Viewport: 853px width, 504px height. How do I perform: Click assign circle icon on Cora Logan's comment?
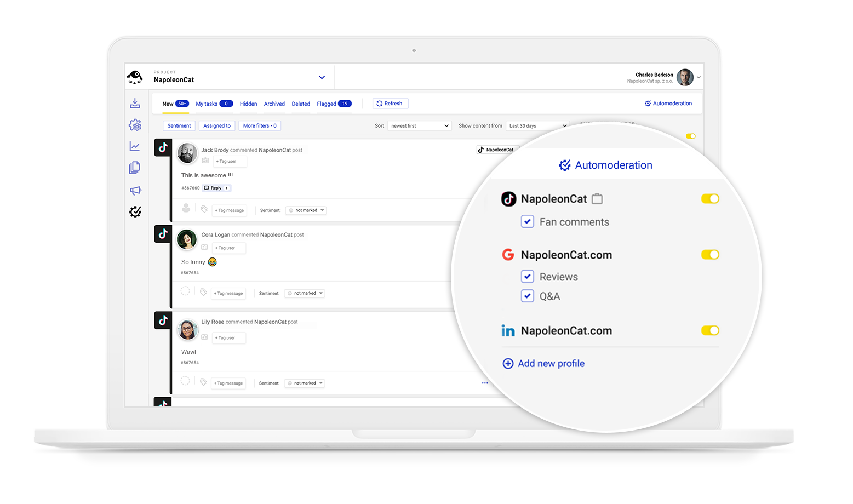185,291
